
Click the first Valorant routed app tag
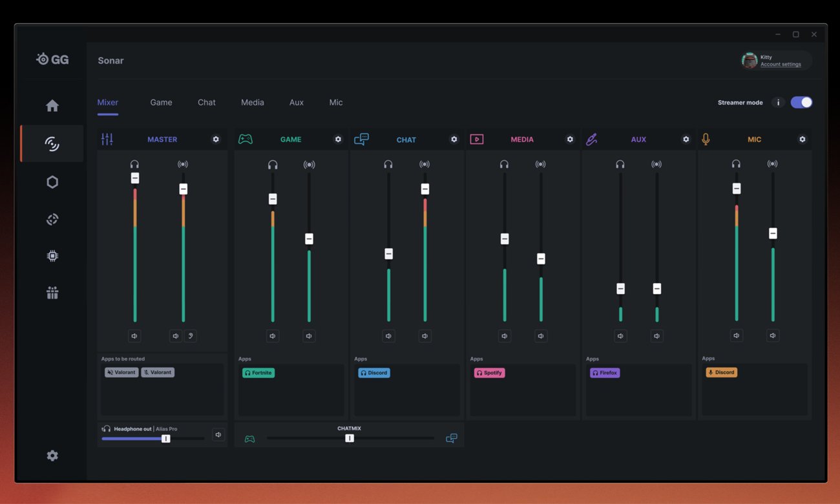tap(121, 372)
